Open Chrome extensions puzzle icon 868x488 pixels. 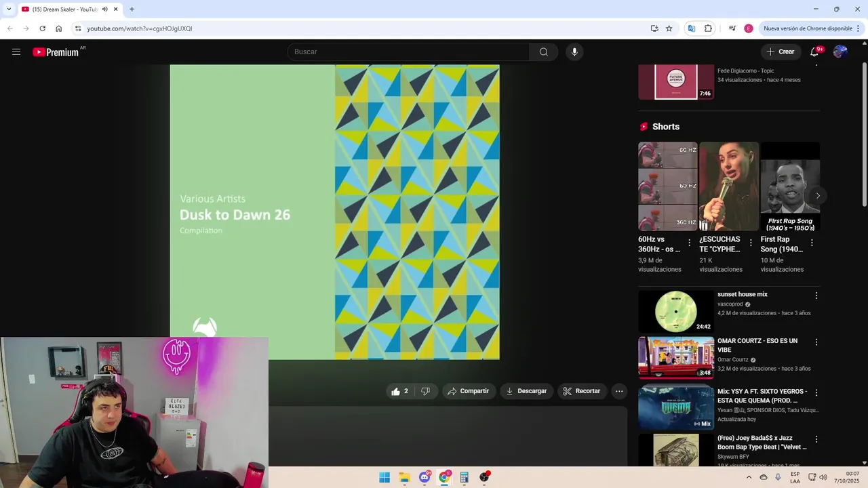[x=708, y=28]
